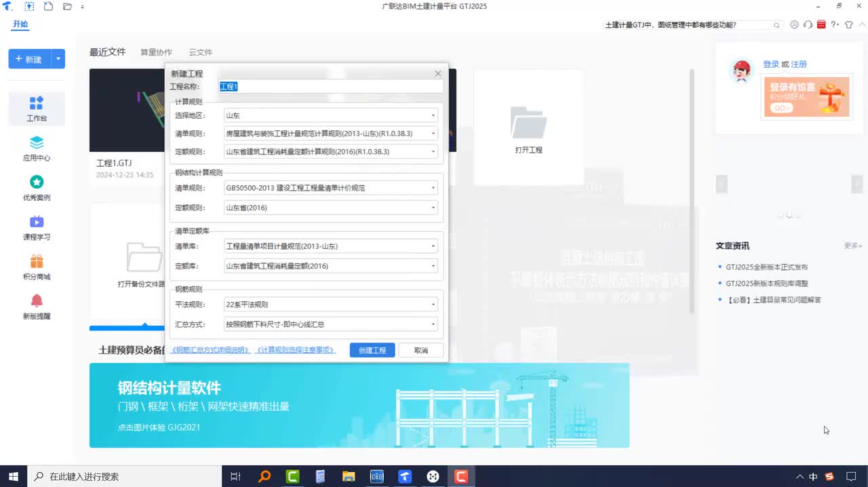Click the 工程名称 input field
This screenshot has width=868, height=487.
click(330, 87)
